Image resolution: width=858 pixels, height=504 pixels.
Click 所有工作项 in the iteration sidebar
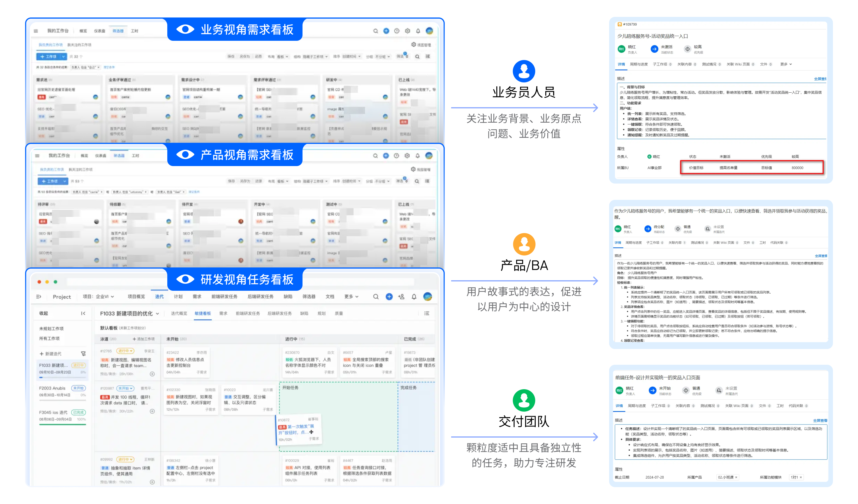pyautogui.click(x=49, y=338)
